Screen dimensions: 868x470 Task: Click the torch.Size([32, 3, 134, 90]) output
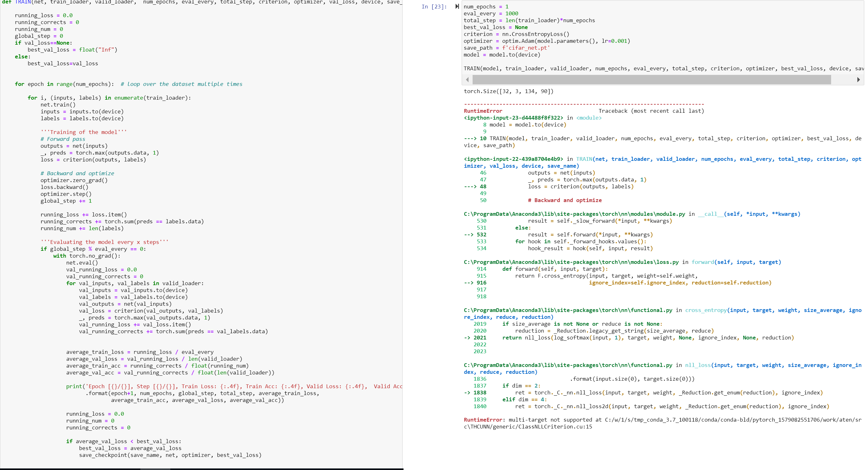[509, 91]
